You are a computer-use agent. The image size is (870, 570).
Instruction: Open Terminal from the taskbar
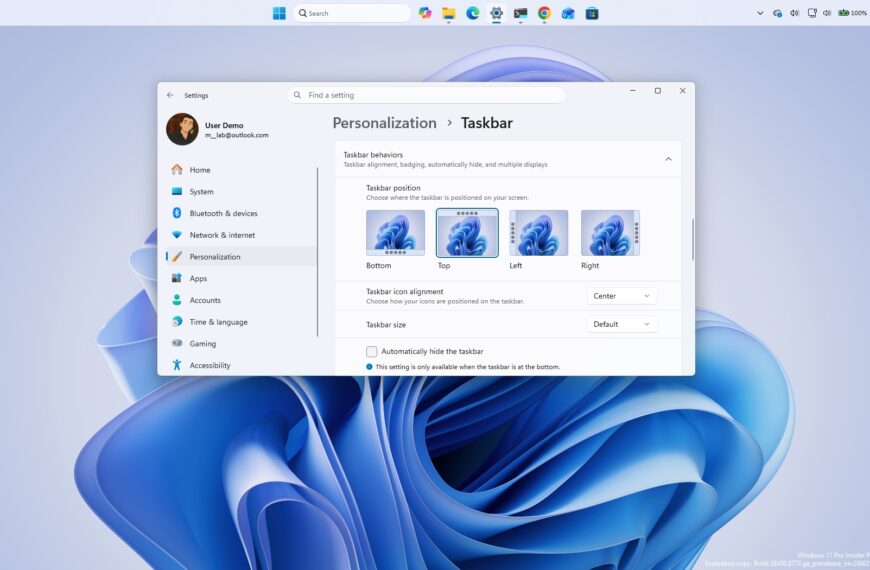tap(520, 13)
